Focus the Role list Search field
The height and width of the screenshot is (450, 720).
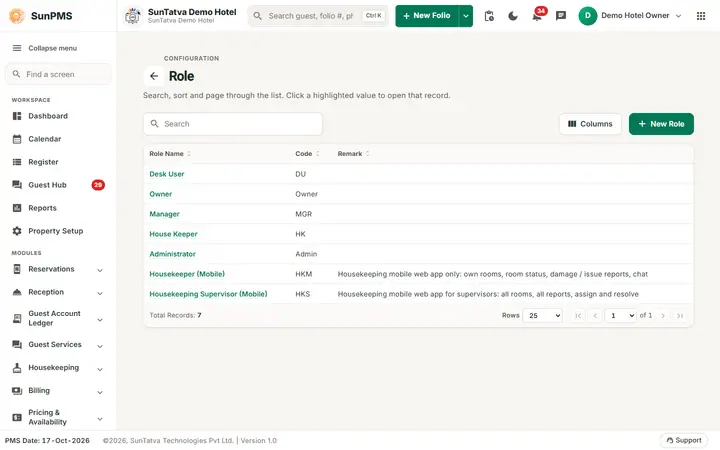233,124
